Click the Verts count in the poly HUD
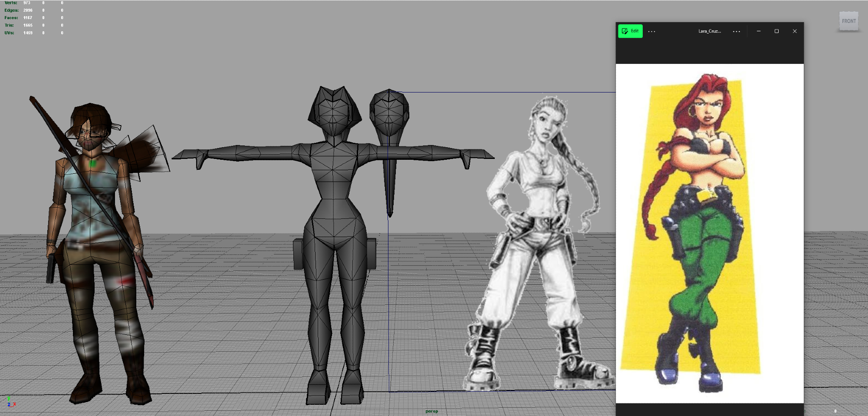This screenshot has height=416, width=868. [27, 3]
